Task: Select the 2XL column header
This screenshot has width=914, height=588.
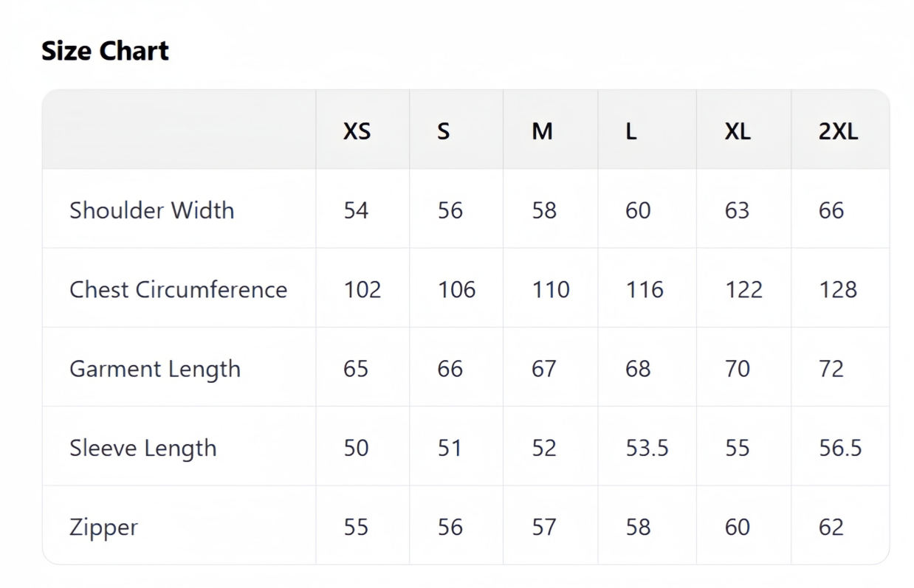Action: pos(838,131)
